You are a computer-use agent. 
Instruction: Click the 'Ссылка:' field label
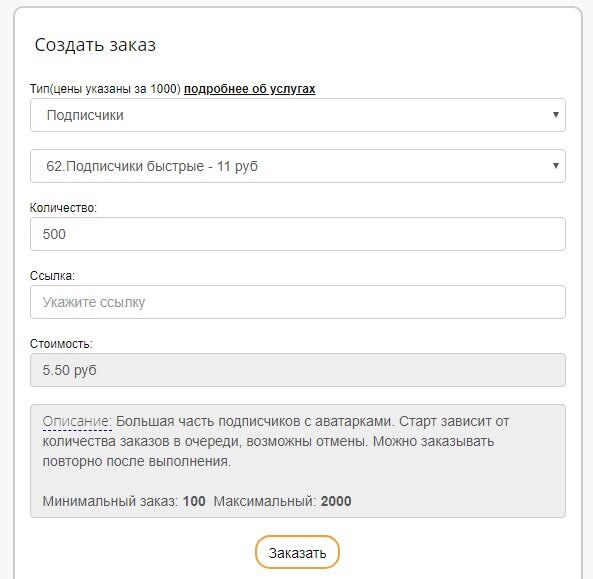[x=52, y=276]
